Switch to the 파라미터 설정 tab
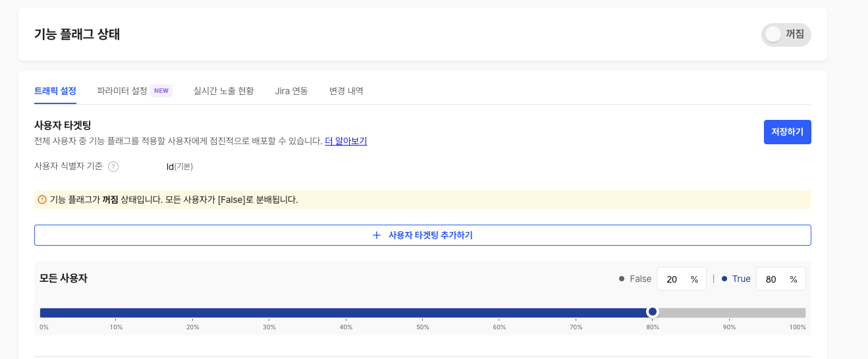868x359 pixels. point(122,91)
